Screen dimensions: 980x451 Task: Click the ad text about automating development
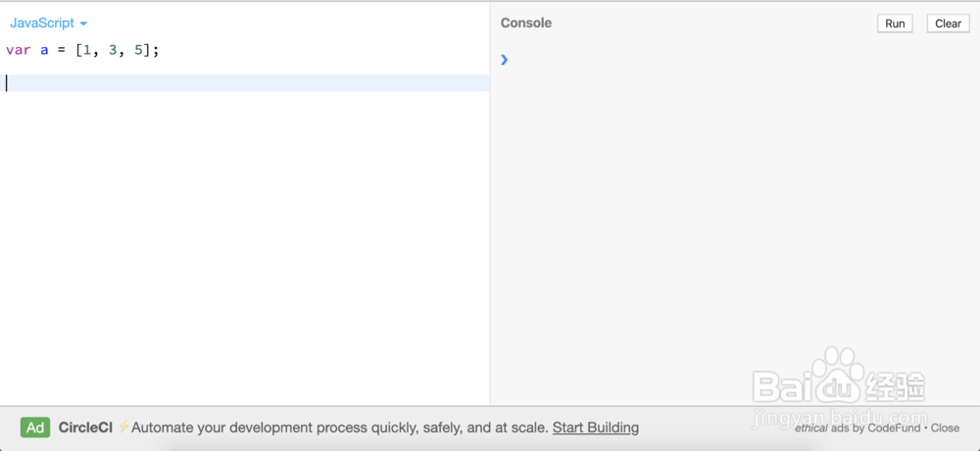point(339,427)
